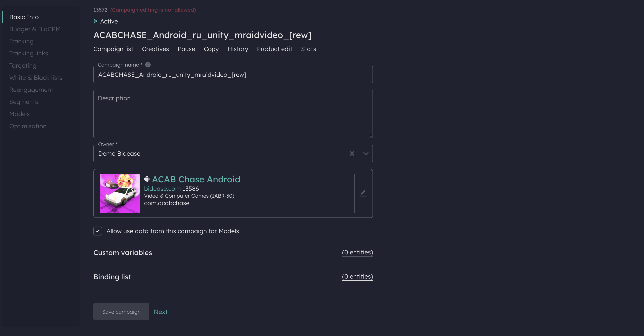
Task: Open the bidease.com link
Action: pyautogui.click(x=162, y=189)
